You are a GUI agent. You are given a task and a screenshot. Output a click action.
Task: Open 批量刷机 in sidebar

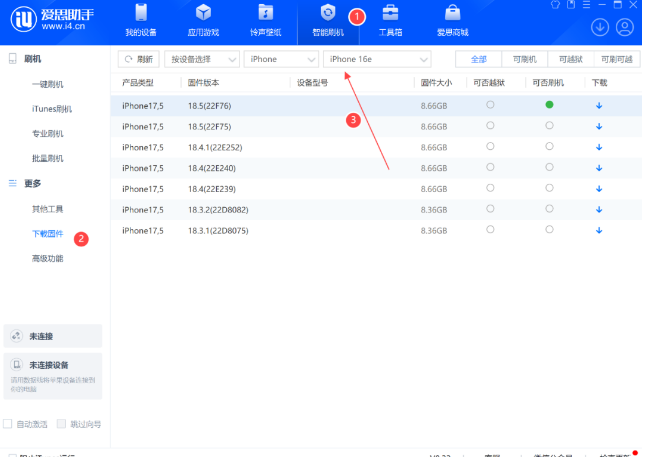click(48, 158)
